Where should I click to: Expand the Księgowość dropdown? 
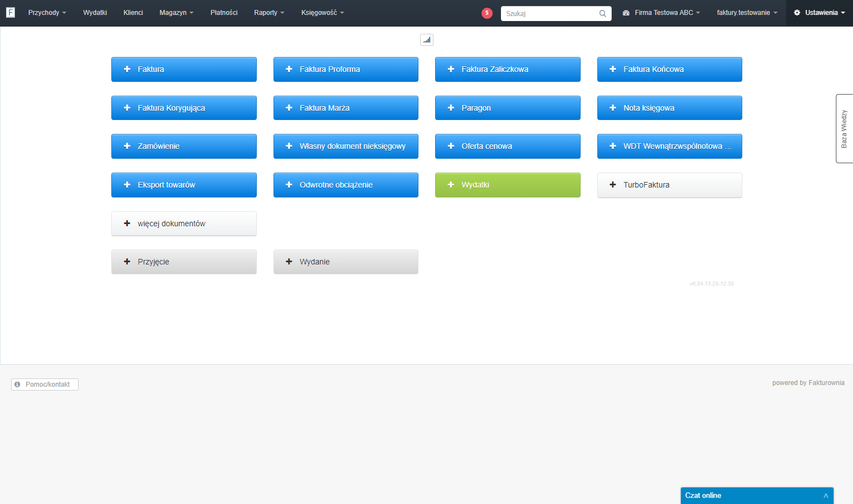tap(323, 13)
